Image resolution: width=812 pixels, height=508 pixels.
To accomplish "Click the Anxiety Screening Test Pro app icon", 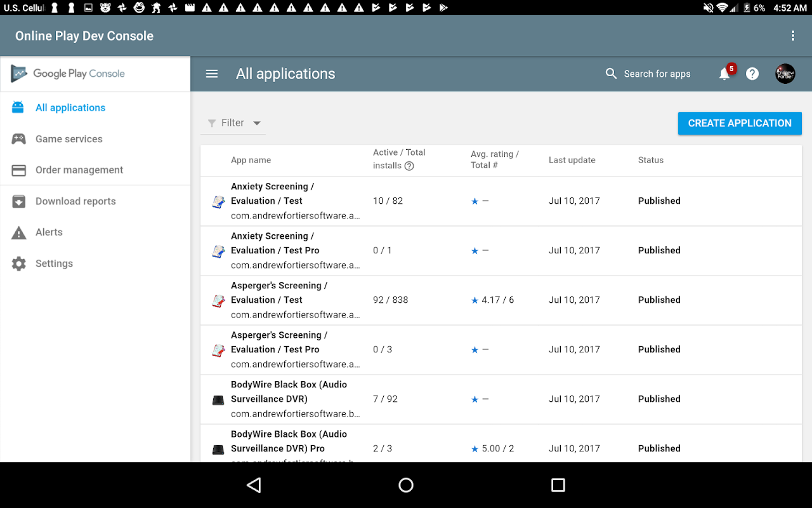I will coord(218,251).
